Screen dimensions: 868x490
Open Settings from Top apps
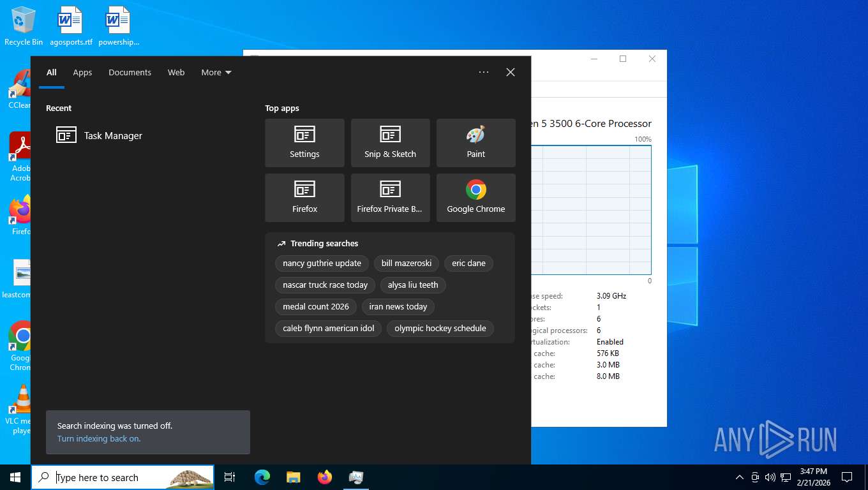click(x=304, y=143)
